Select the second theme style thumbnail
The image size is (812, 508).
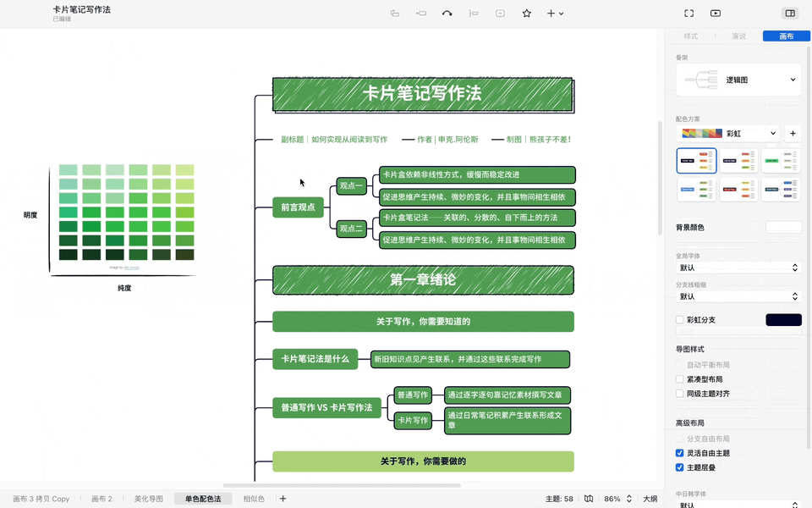[738, 160]
